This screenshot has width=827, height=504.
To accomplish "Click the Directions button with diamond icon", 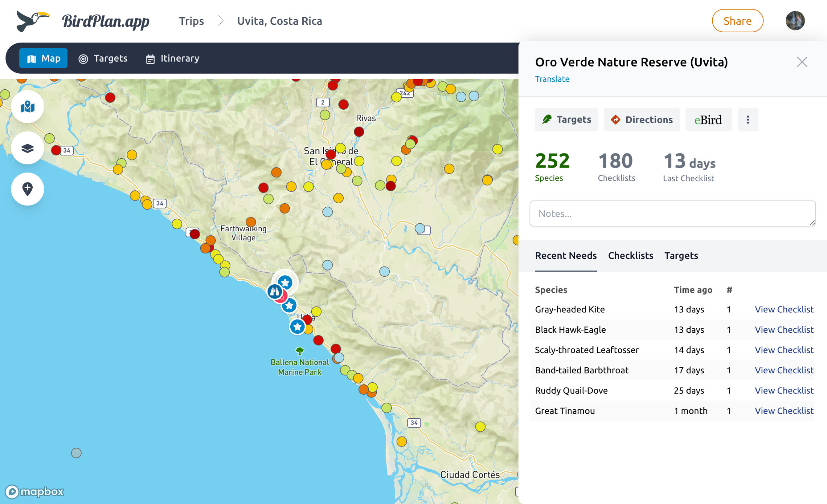I will [x=642, y=120].
